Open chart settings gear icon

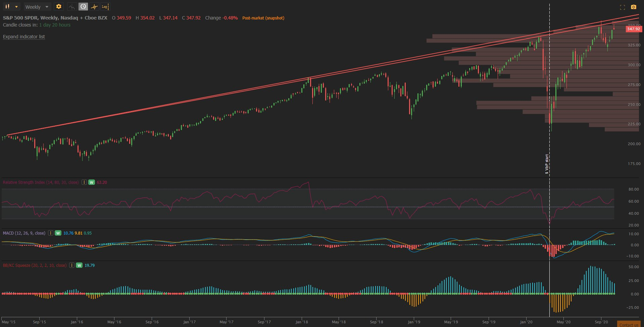[x=59, y=7]
